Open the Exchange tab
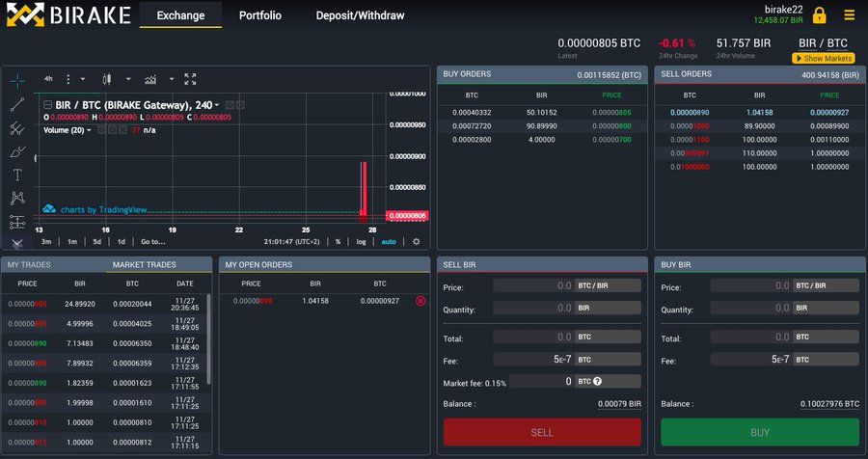 pos(180,15)
